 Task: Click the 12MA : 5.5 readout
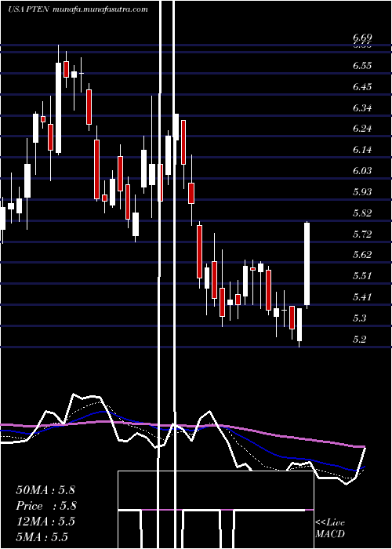(45, 522)
